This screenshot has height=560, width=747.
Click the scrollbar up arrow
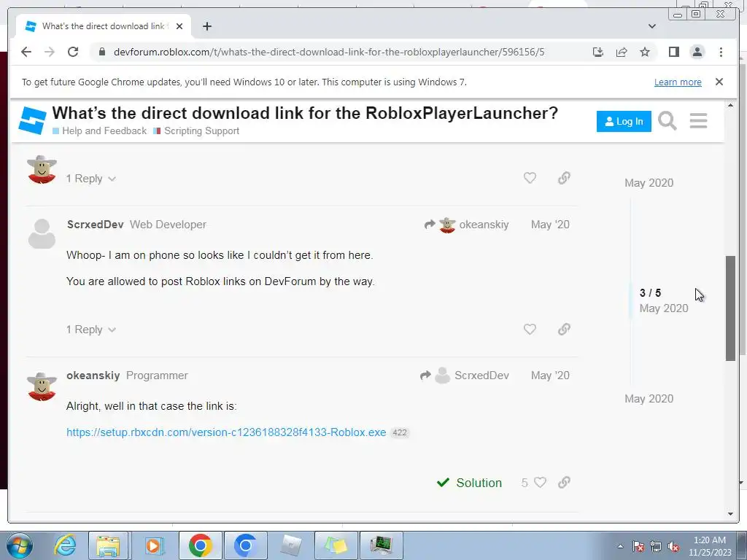730,105
